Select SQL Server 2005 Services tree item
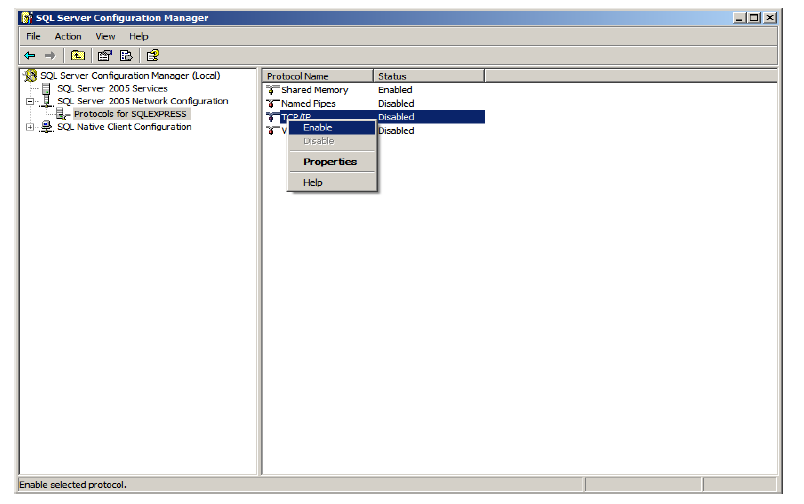804x504 pixels. tap(112, 89)
